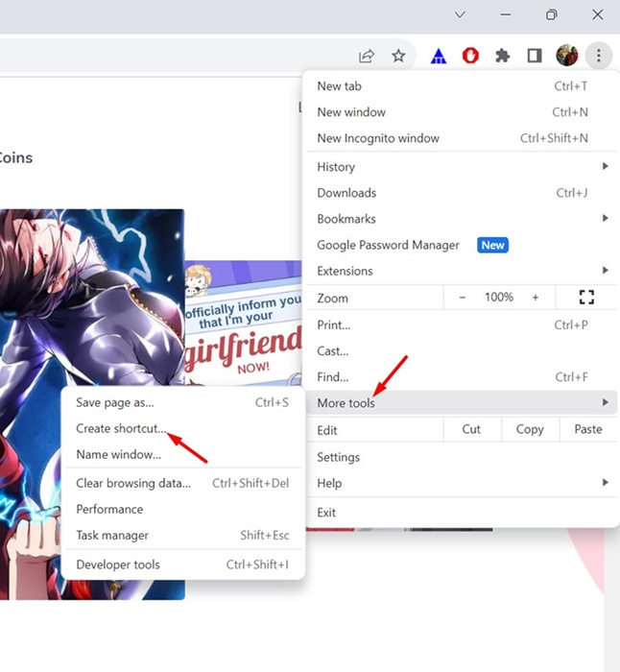Select New tab from the menu
Image resolution: width=620 pixels, height=672 pixels.
click(x=462, y=86)
